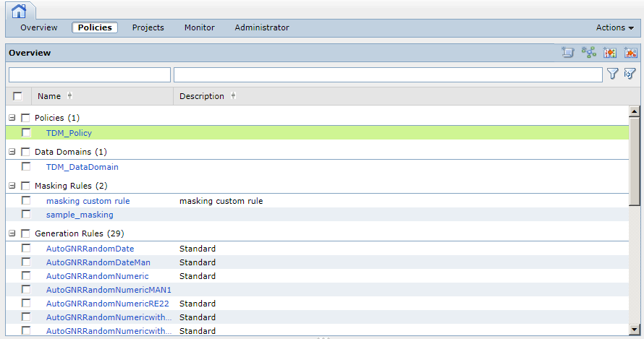Screen dimensions: 644x339
Task: Select the TDM_Policy row checkbox
Action: tap(26, 132)
